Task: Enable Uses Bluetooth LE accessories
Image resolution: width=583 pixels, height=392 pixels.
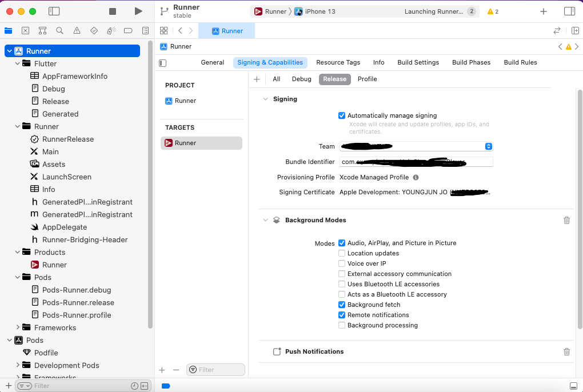Action: (x=342, y=284)
